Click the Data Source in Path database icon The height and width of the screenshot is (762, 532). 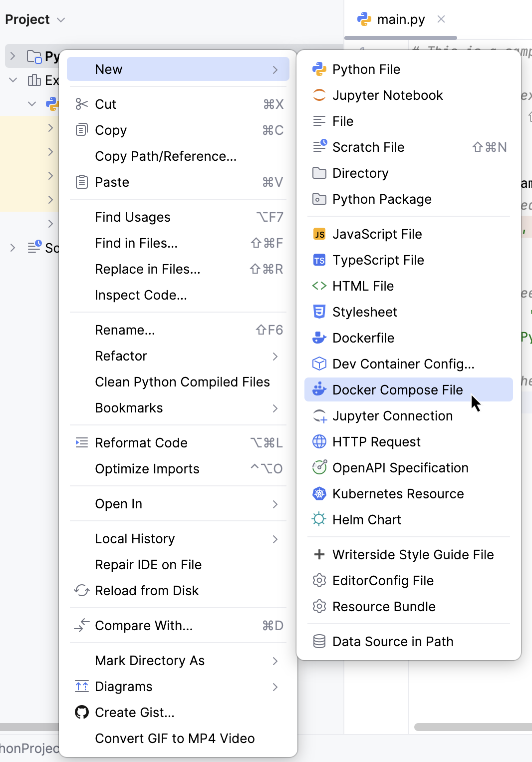[x=319, y=642]
